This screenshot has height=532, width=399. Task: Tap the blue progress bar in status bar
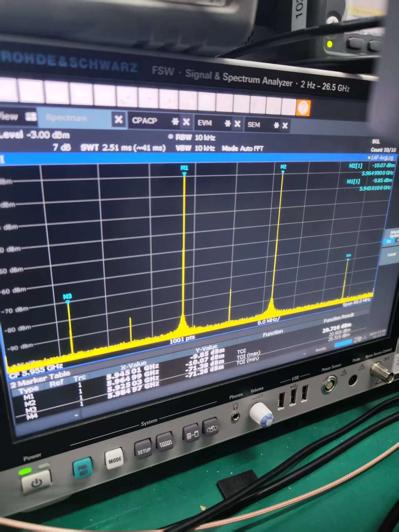343,343
